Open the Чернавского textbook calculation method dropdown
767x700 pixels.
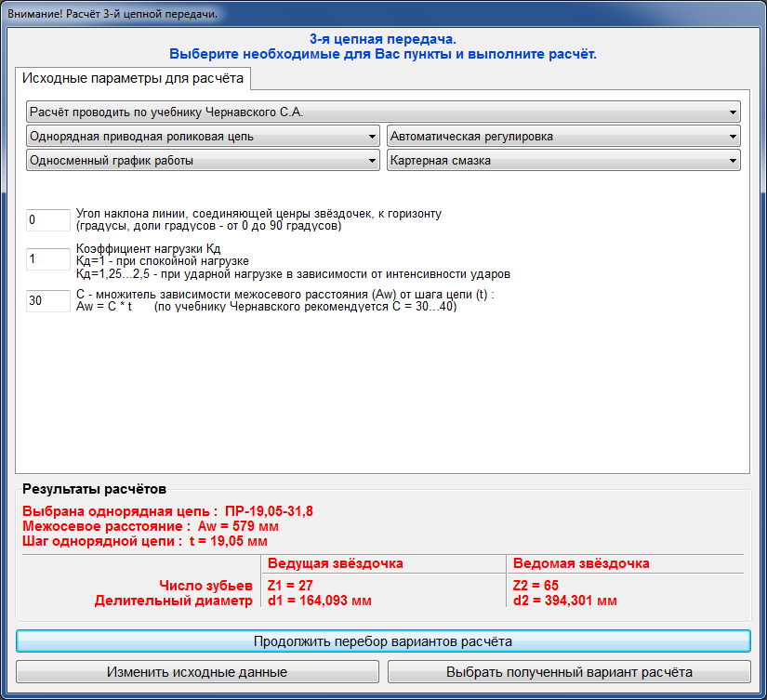(x=383, y=112)
